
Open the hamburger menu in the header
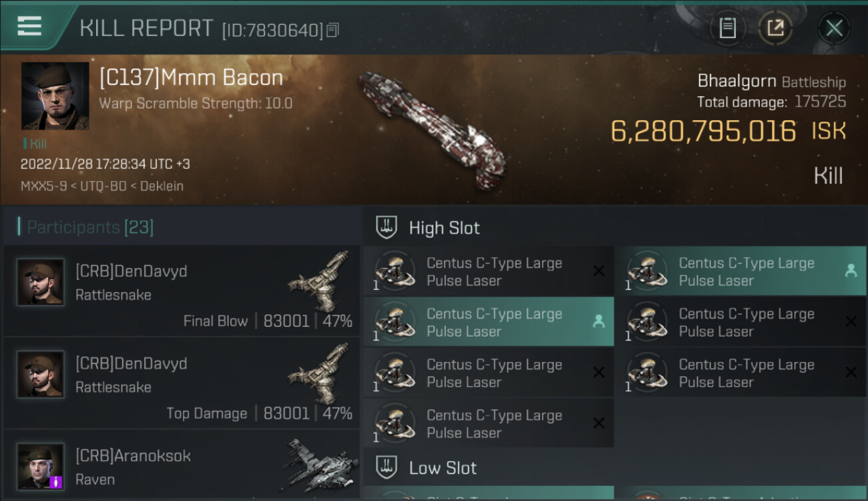(29, 25)
